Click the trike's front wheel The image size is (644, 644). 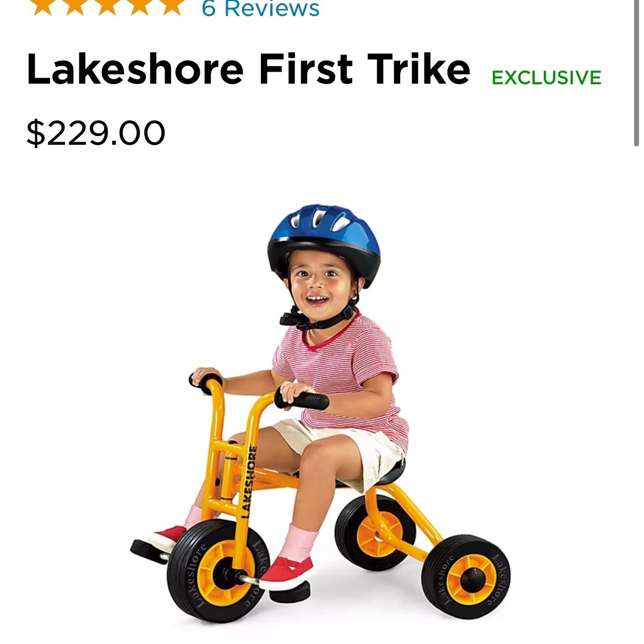tap(218, 570)
